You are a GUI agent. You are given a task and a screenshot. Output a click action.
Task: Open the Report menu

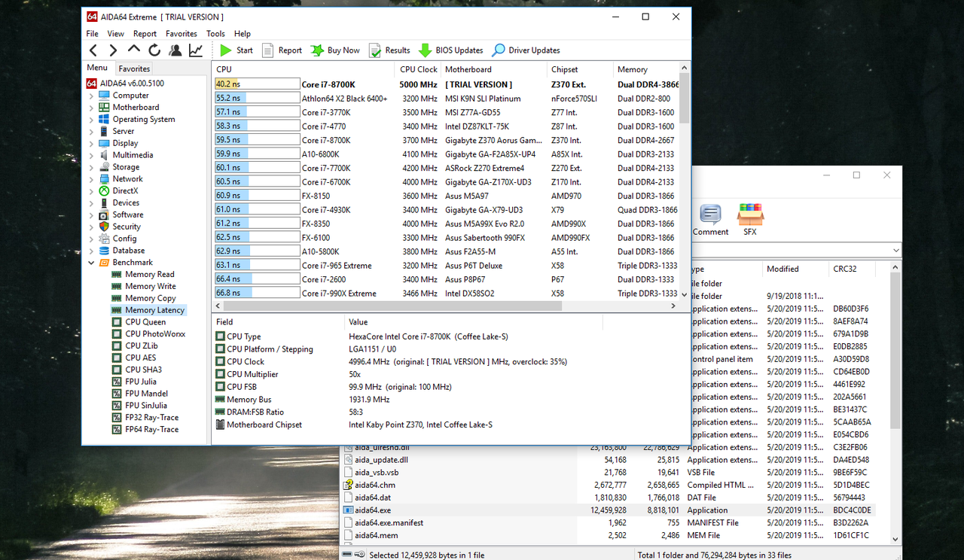tap(145, 34)
